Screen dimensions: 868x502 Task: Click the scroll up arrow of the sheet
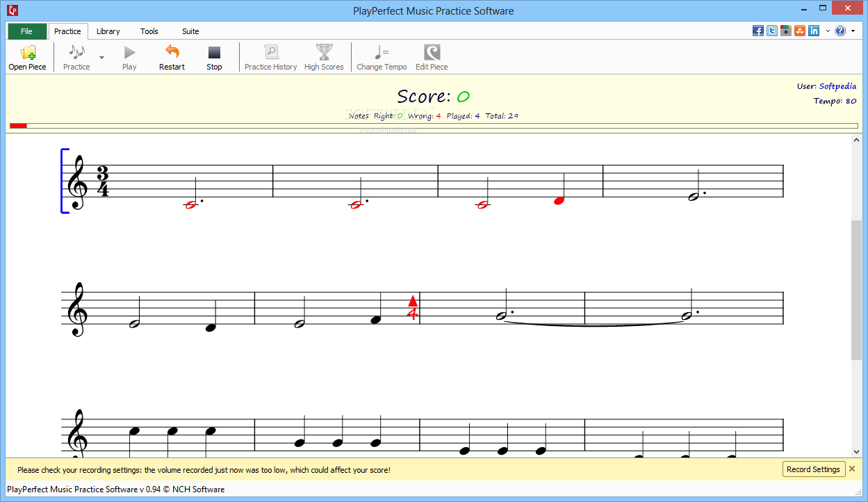[x=856, y=140]
